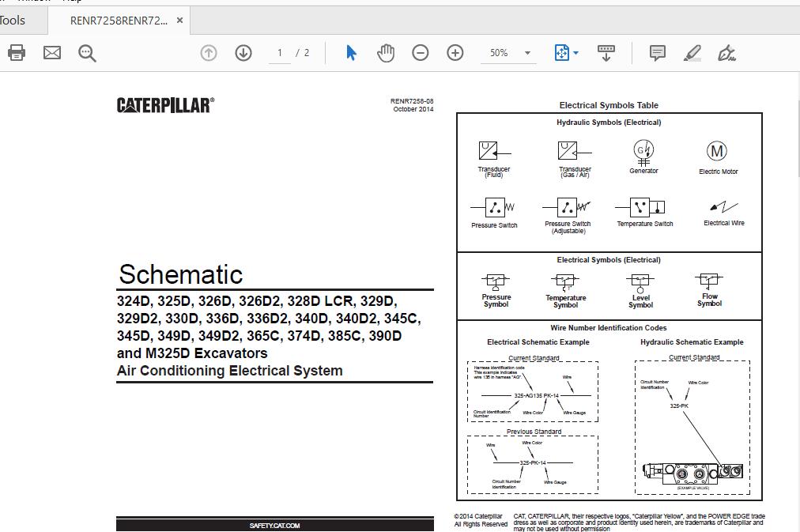Open the Sign document pen icon
The width and height of the screenshot is (800, 532).
(726, 52)
